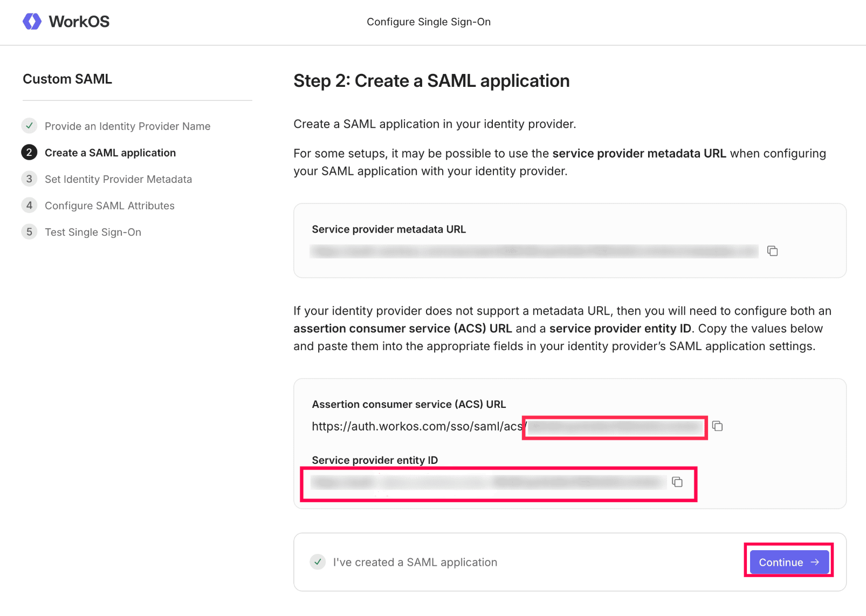Image resolution: width=866 pixels, height=616 pixels.
Task: Click 'Create a SAML application in your identity provider.' text
Action: [x=435, y=124]
